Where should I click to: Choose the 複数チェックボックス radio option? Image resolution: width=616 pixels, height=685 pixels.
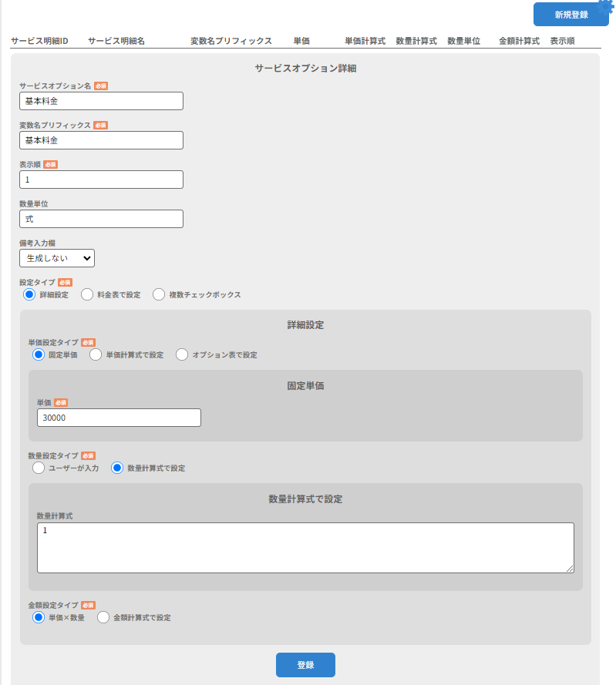pos(159,294)
